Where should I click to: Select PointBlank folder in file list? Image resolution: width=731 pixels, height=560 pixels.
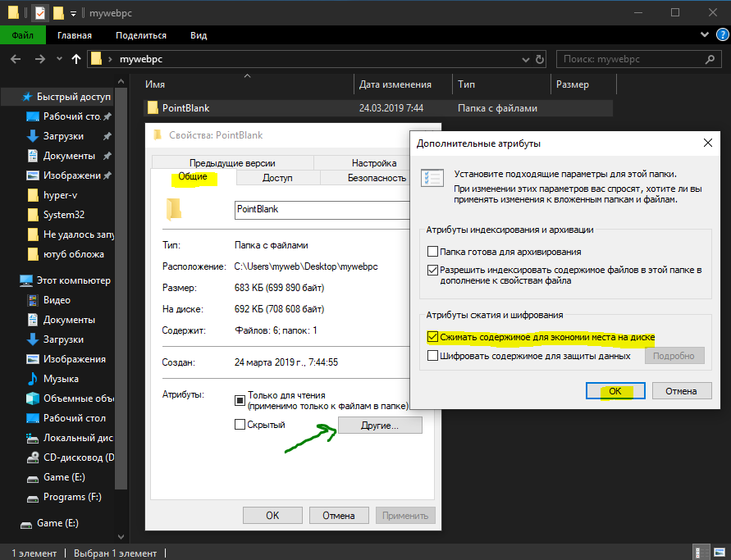click(377, 108)
